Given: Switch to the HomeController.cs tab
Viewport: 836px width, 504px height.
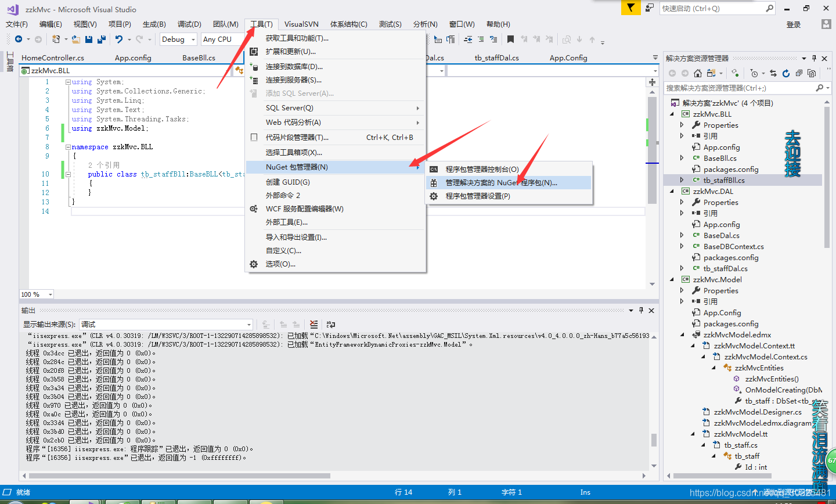Looking at the screenshot, I should pyautogui.click(x=53, y=58).
